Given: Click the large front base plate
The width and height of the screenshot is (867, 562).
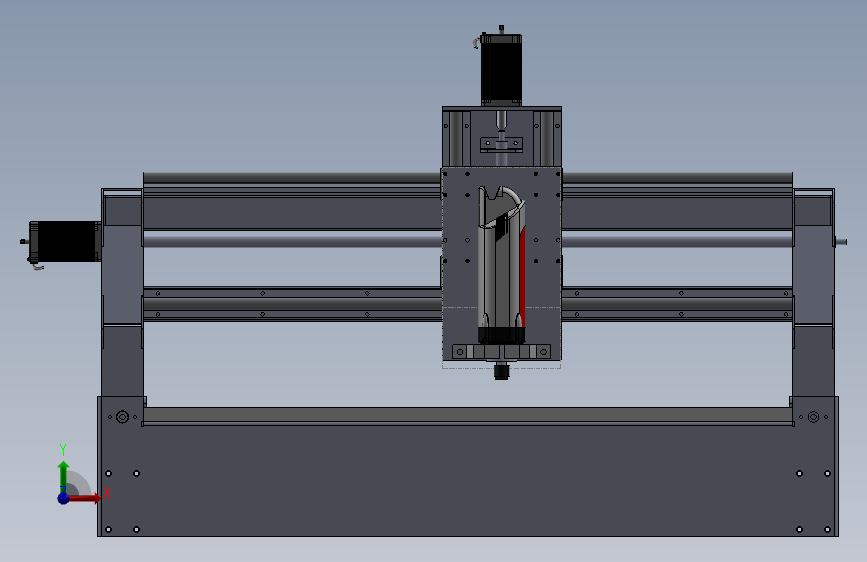Looking at the screenshot, I should tap(468, 480).
